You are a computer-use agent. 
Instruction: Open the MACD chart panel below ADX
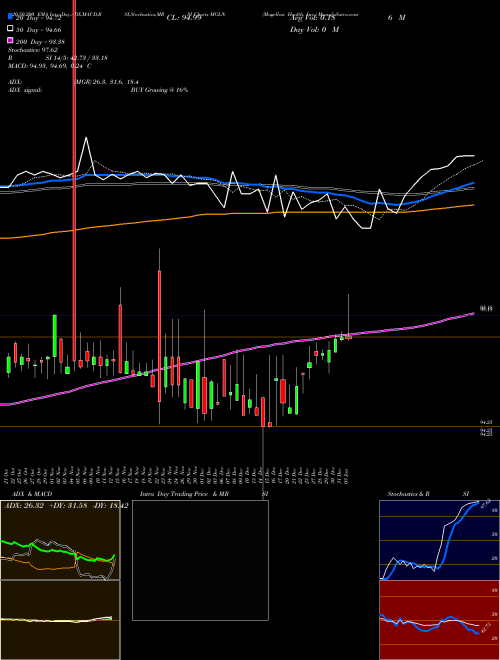[60, 620]
